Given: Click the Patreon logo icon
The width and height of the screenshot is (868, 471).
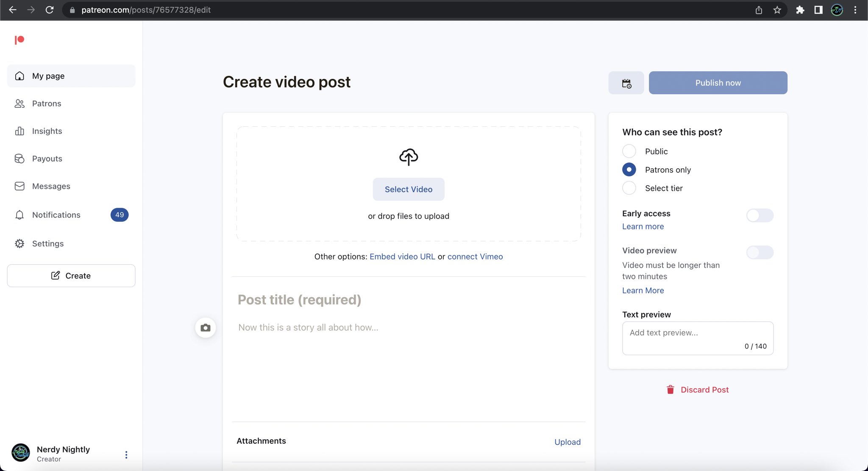Looking at the screenshot, I should pos(19,40).
